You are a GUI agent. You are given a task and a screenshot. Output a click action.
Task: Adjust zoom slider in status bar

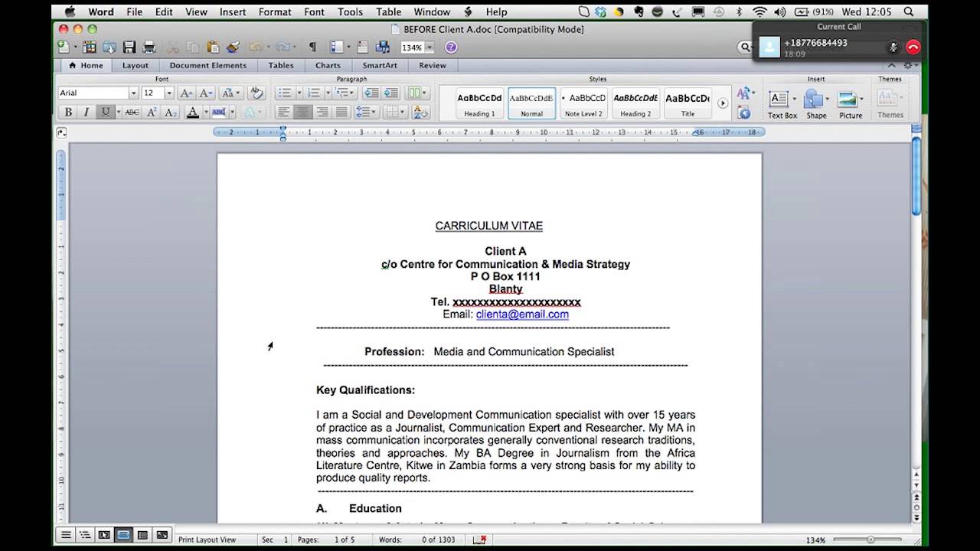[x=870, y=540]
